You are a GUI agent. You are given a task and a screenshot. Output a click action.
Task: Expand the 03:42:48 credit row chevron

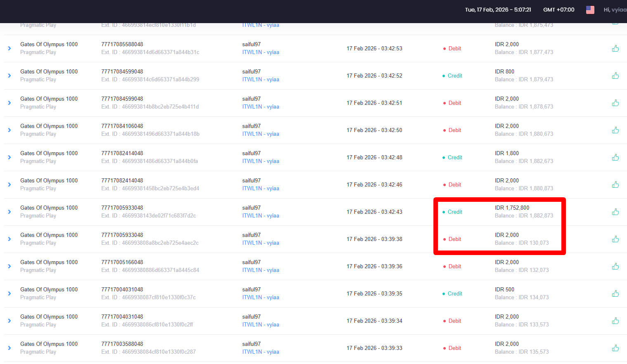(9, 157)
